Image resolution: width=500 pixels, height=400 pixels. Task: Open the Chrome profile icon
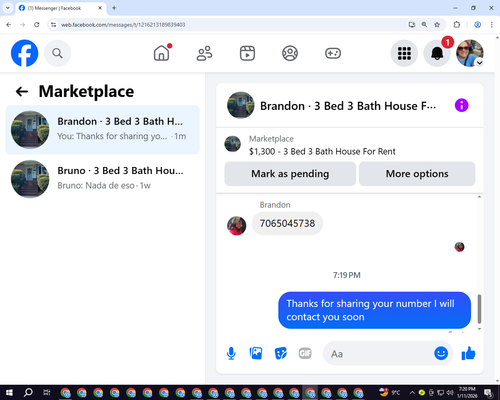click(477, 25)
